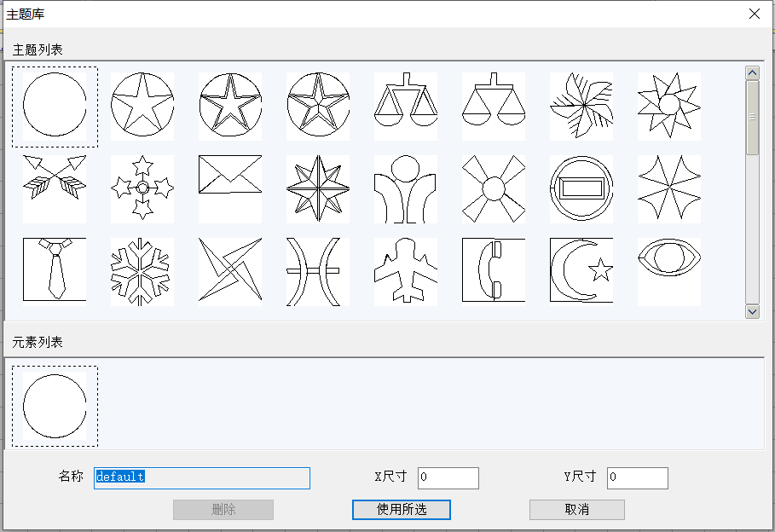Select the telephone handset theme
Image resolution: width=775 pixels, height=532 pixels.
(x=494, y=272)
